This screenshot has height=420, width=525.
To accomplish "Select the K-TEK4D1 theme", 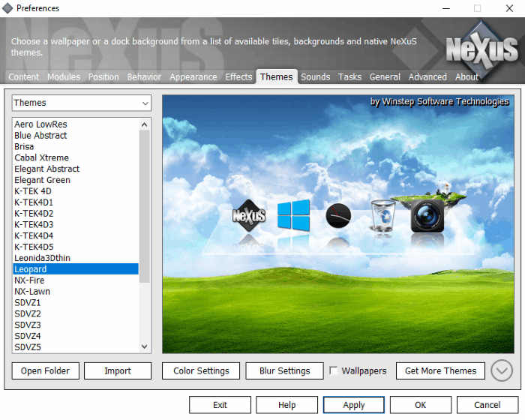I will click(76, 202).
